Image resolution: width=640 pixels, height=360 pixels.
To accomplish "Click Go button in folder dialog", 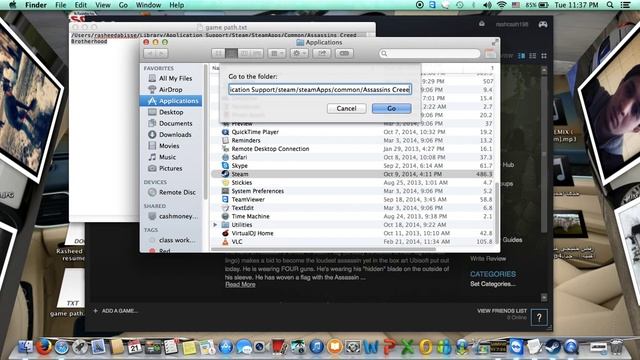I will [391, 108].
